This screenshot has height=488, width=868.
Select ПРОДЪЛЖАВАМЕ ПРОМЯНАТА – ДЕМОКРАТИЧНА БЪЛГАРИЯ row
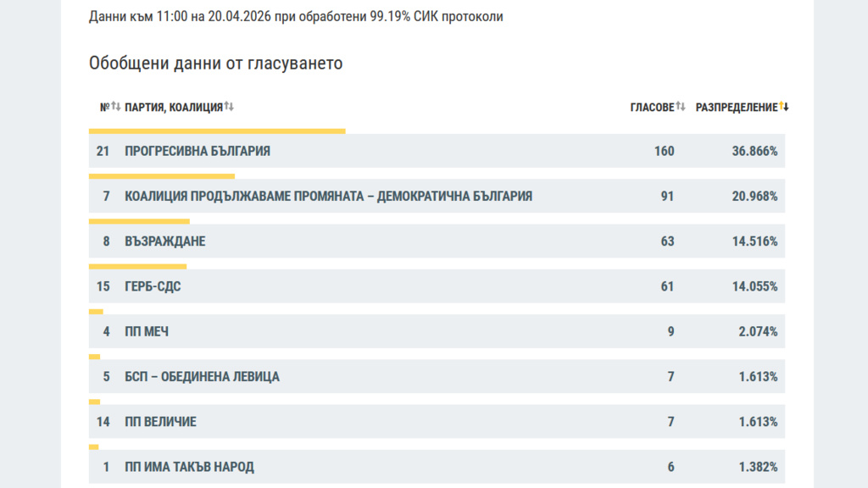click(328, 197)
